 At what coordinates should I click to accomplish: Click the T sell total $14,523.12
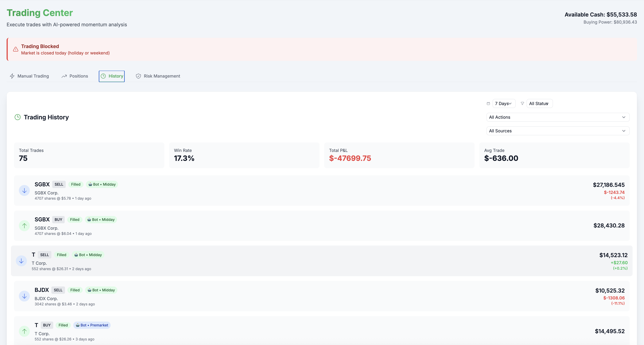[x=614, y=255]
